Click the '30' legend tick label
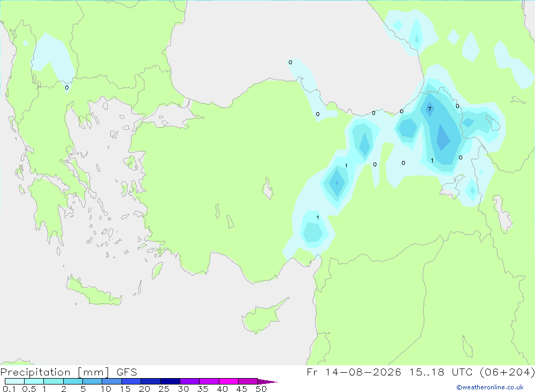Viewport: 535px width, 392px height. pyautogui.click(x=184, y=389)
